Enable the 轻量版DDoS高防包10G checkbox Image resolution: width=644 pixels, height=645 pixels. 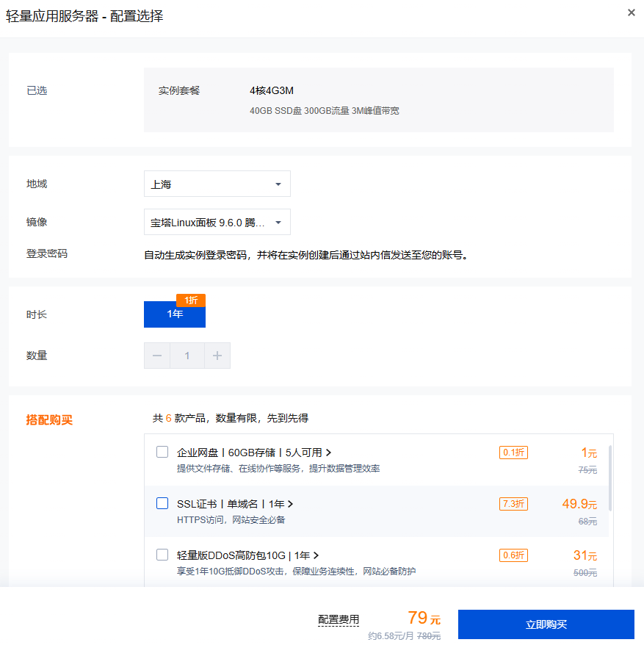coord(162,555)
